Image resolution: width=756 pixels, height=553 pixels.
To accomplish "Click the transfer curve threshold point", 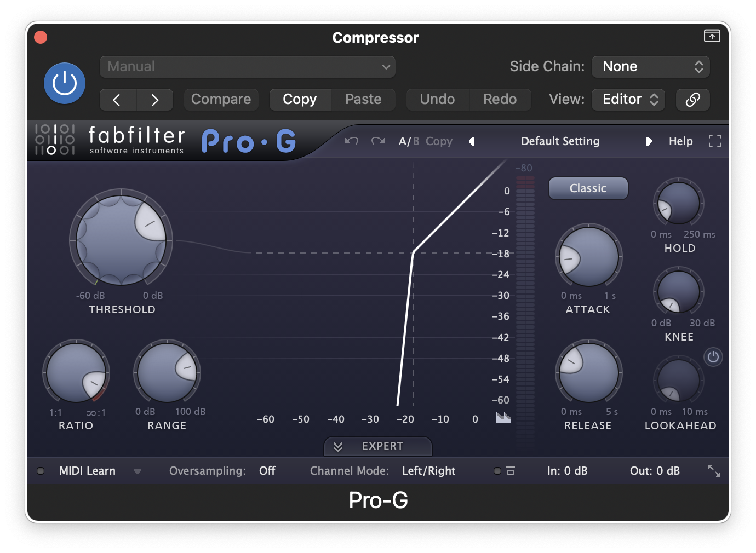I will [413, 252].
